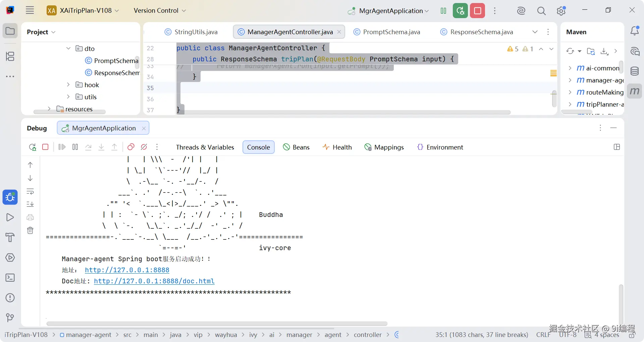This screenshot has width=644, height=342.
Task: Print the console output
Action: (x=30, y=217)
